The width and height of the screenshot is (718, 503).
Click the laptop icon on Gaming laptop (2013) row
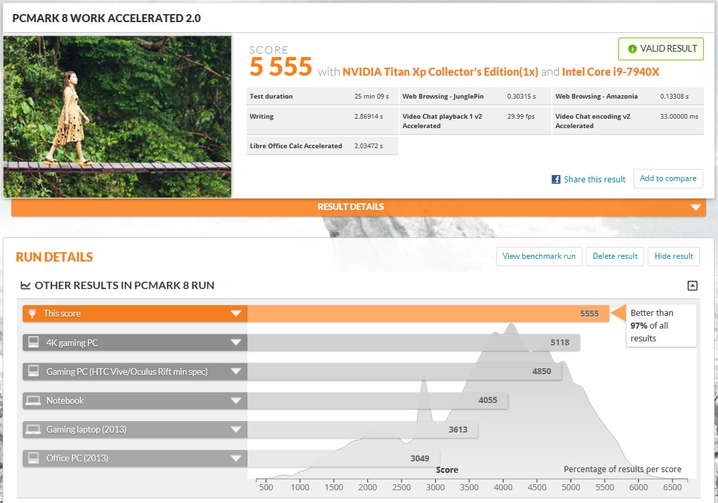click(x=33, y=429)
